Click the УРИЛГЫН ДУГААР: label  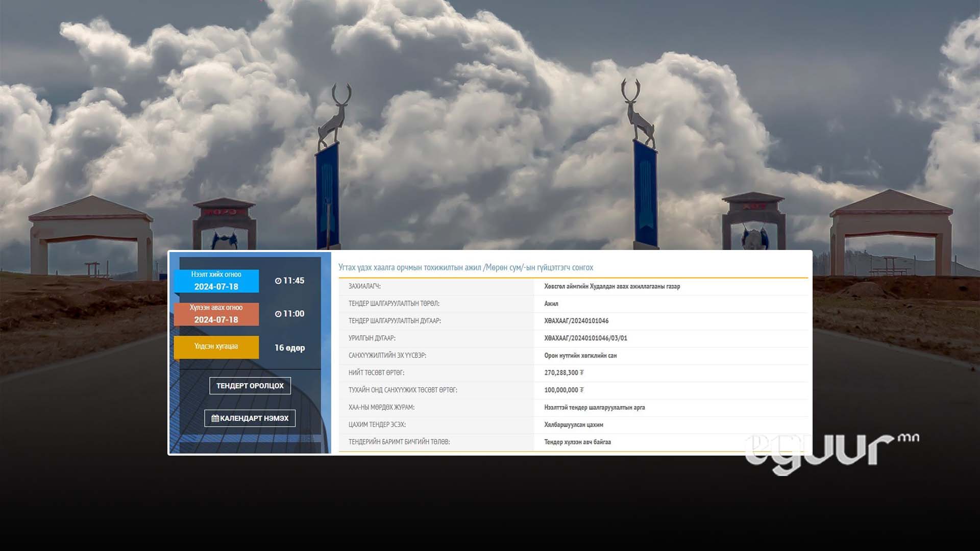click(x=372, y=338)
